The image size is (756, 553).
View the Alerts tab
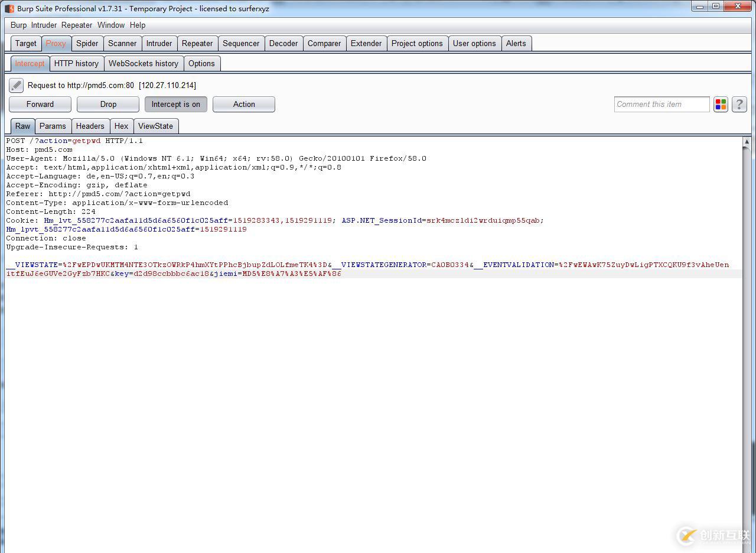[x=516, y=44]
